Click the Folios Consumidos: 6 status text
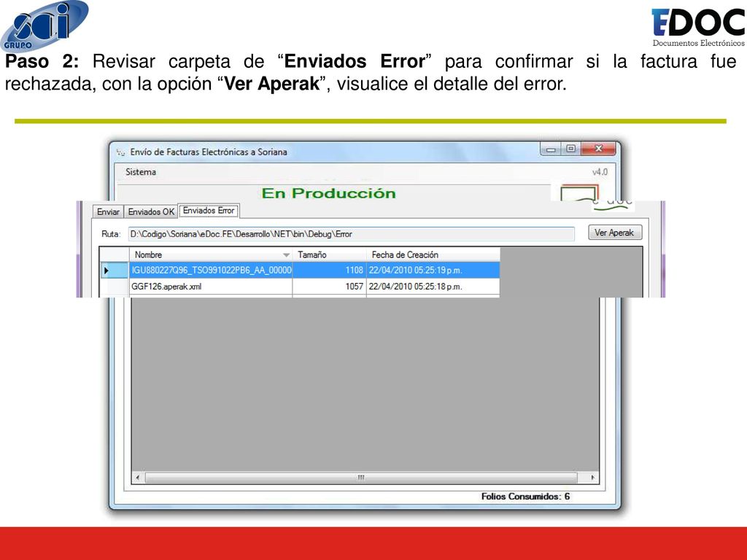 point(525,496)
